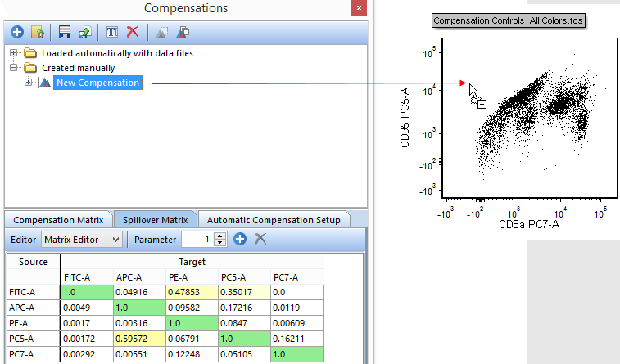This screenshot has height=364, width=620.
Task: Click the blue plus icon beside the Parameter spinner
Action: tap(240, 239)
